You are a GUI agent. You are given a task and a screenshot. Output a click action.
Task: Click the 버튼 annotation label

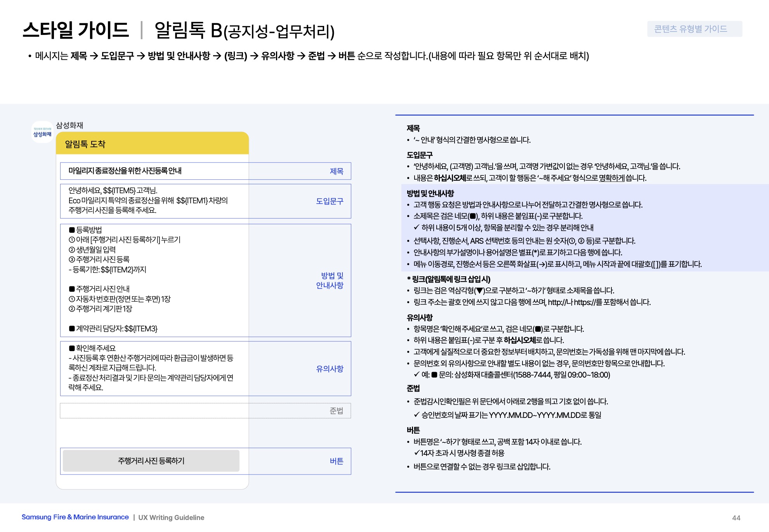(336, 461)
